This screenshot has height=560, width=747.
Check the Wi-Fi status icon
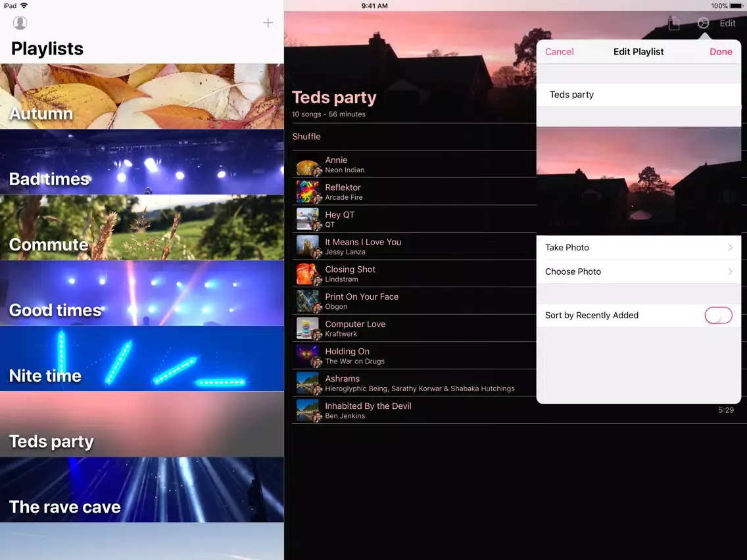24,6
